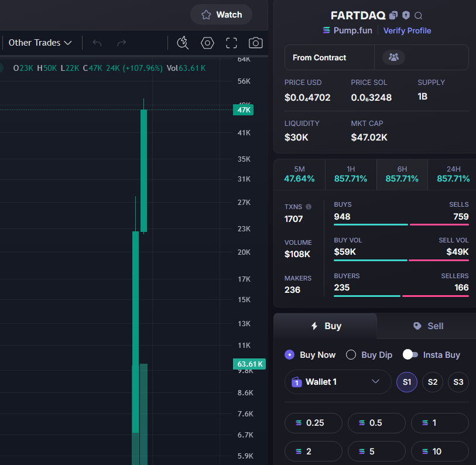Image resolution: width=476 pixels, height=465 pixels.
Task: Select the 1H timeframe stats tab
Action: pos(351,175)
